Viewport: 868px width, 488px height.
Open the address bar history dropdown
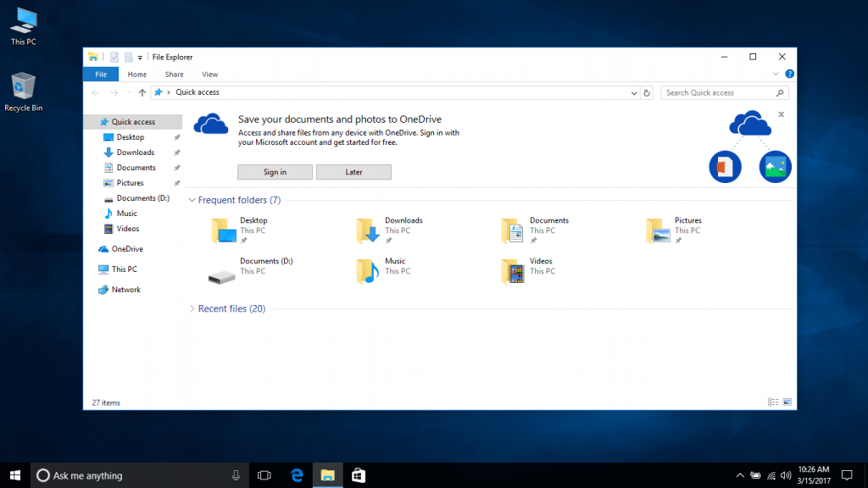pos(633,92)
